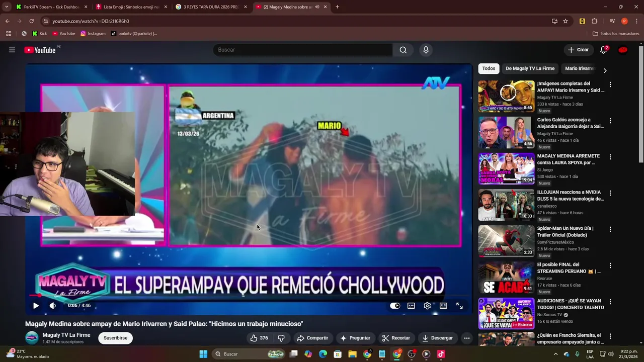Open Magaly TV La Firme channel avatar
The height and width of the screenshot is (362, 644).
[32, 338]
